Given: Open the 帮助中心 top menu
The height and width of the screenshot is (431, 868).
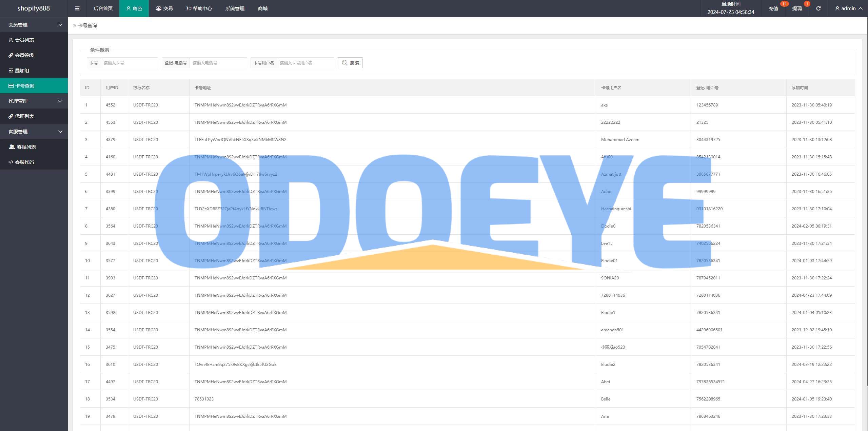Looking at the screenshot, I should (199, 8).
